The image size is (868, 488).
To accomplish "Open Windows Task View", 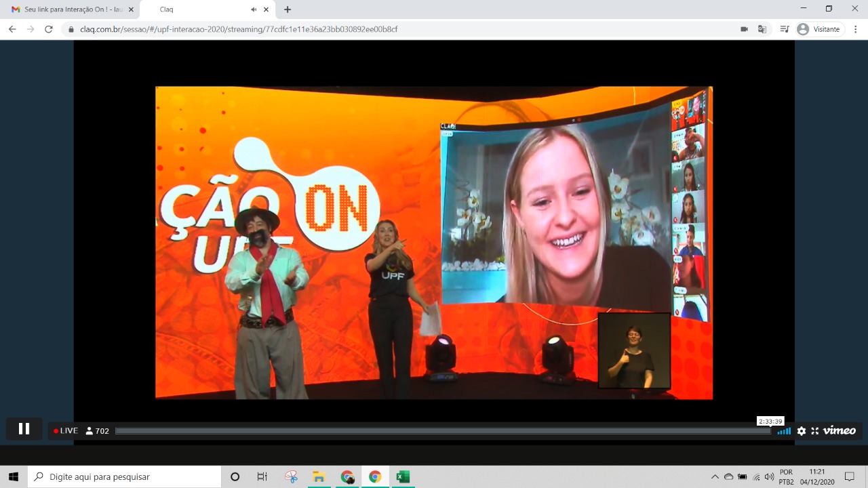I will (262, 476).
